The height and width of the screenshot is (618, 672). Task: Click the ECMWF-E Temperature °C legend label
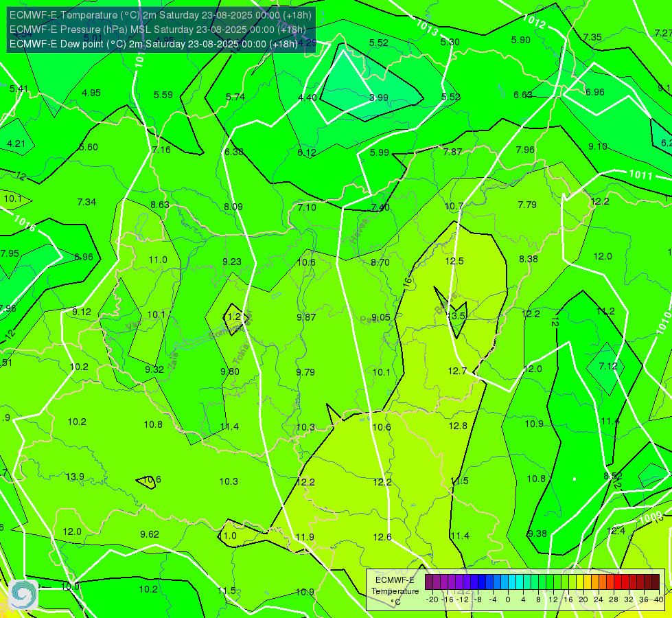tap(395, 591)
